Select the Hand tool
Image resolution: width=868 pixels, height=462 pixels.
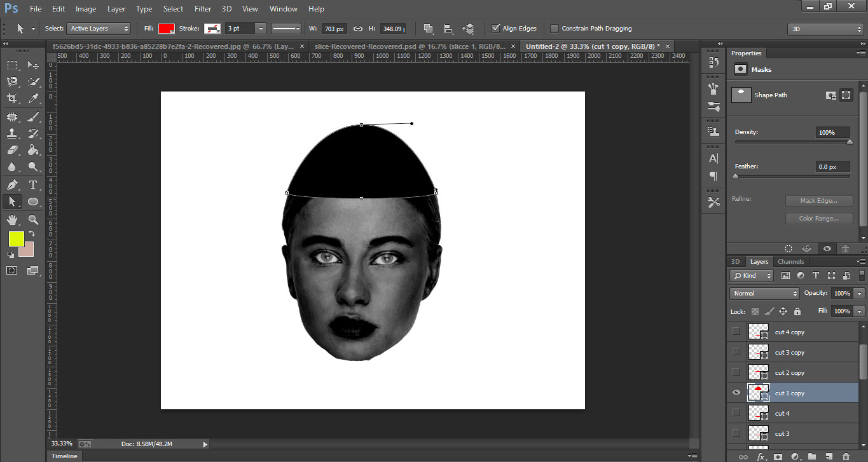point(11,220)
